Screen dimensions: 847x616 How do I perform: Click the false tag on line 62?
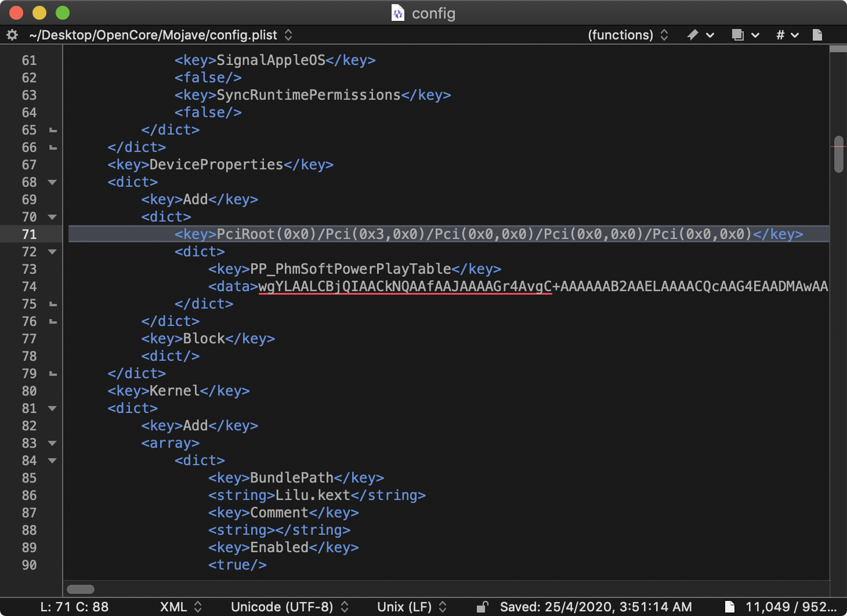(208, 78)
